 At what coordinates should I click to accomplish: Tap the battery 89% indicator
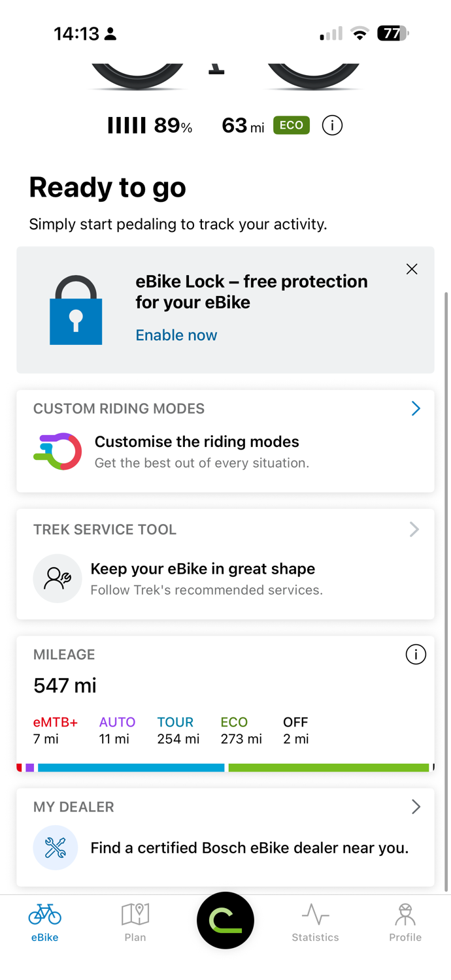coord(150,125)
